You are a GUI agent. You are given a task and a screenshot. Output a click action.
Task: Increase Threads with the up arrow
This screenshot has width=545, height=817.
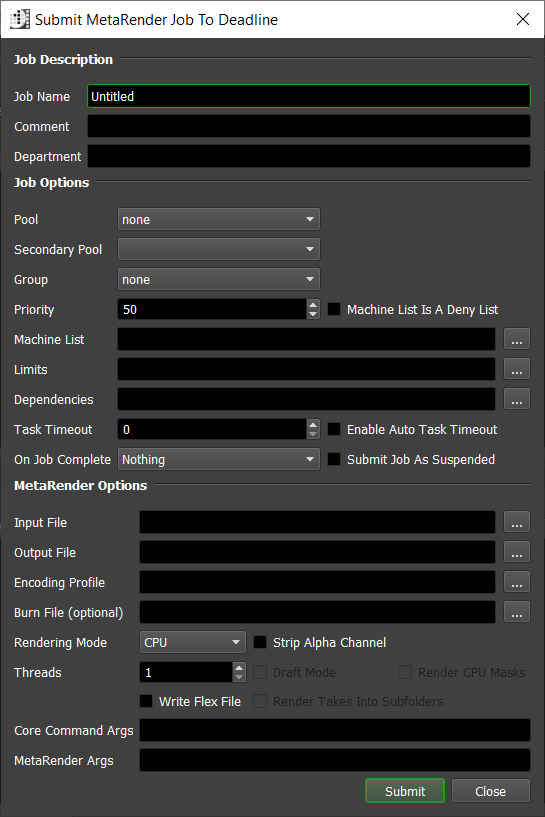239,667
